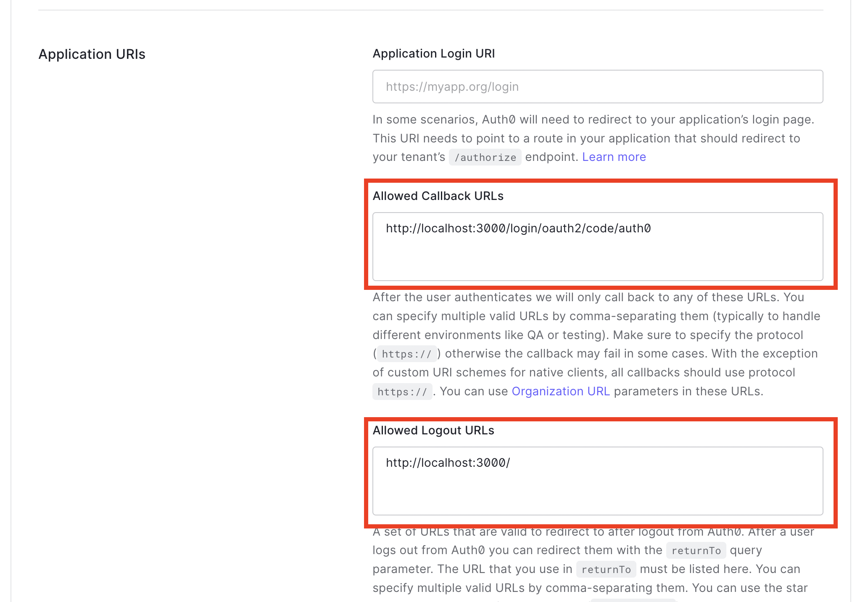Select the second returnTo code chip

[606, 569]
